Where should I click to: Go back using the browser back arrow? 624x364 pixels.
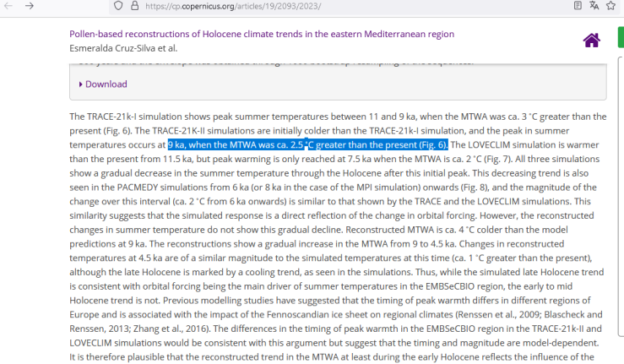[8, 6]
